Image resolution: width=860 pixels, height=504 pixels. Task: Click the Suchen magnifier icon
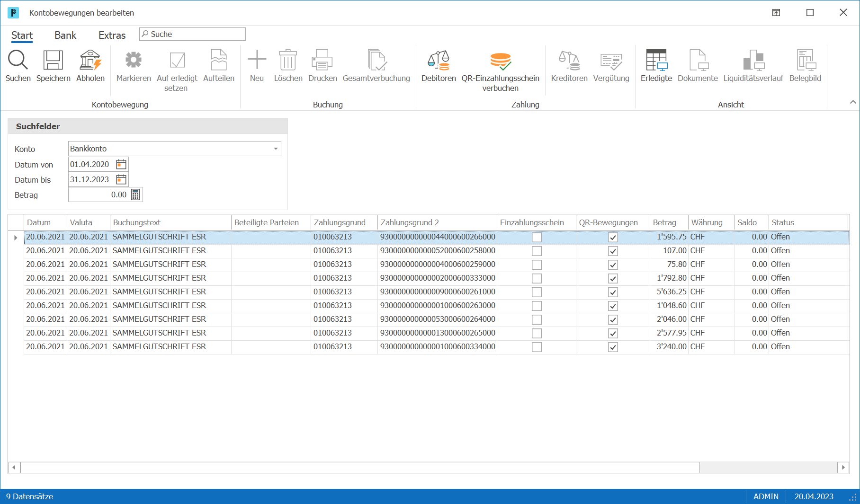[18, 60]
